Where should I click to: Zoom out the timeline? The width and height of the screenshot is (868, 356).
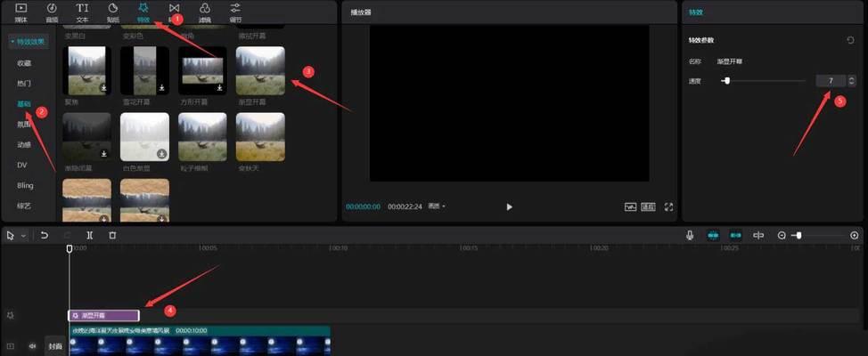[x=782, y=236]
